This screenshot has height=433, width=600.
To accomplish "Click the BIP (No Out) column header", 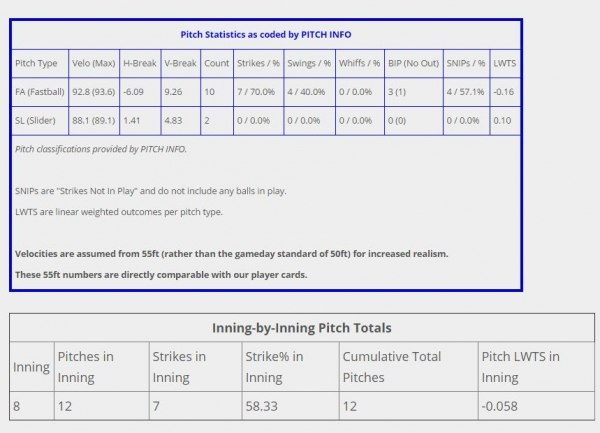I will (x=414, y=63).
